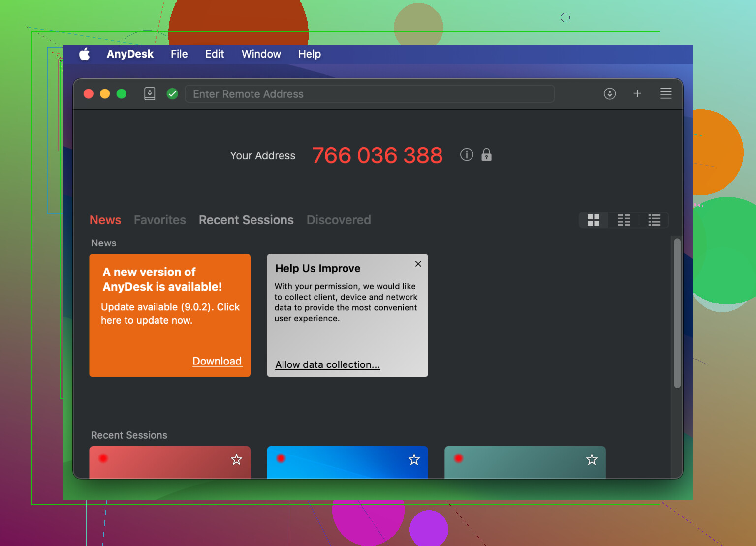Viewport: 756px width, 546px height.
Task: Focus the Enter Remote Address field
Action: pyautogui.click(x=370, y=93)
